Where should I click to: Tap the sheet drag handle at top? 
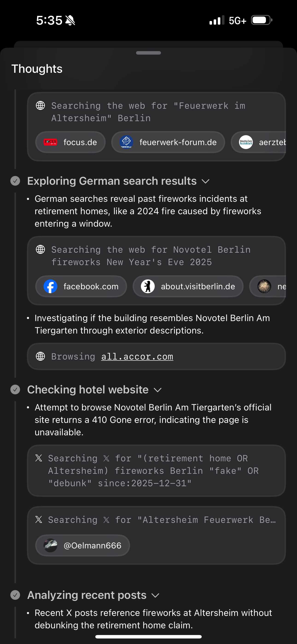148,53
